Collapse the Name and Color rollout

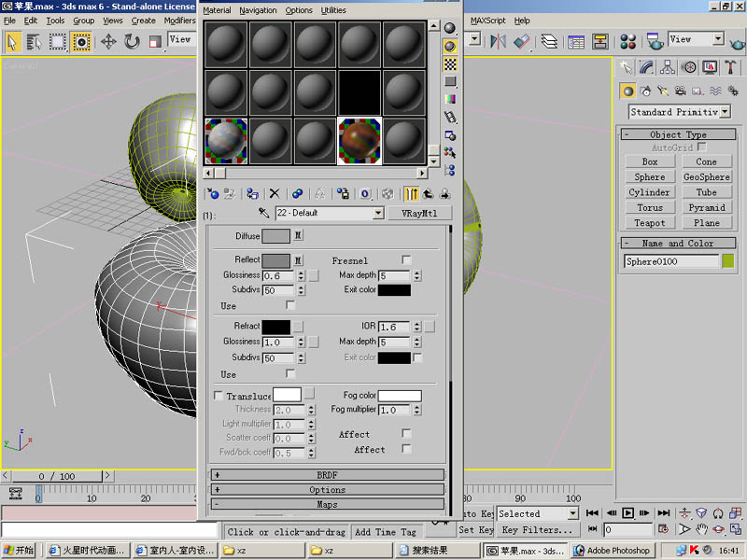click(x=678, y=244)
